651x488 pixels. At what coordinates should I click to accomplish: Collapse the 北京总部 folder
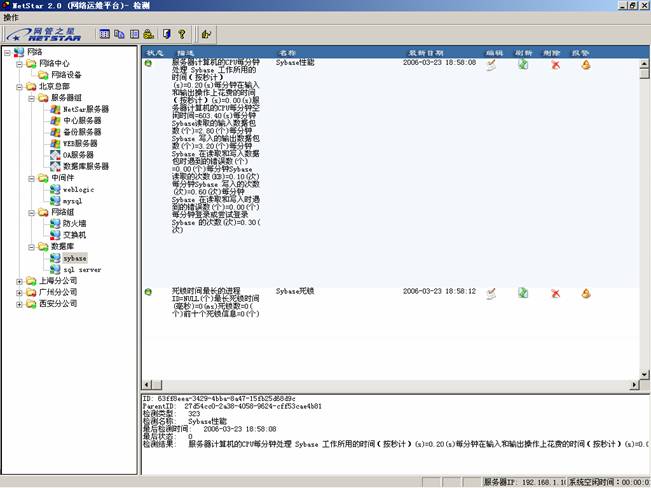19,87
